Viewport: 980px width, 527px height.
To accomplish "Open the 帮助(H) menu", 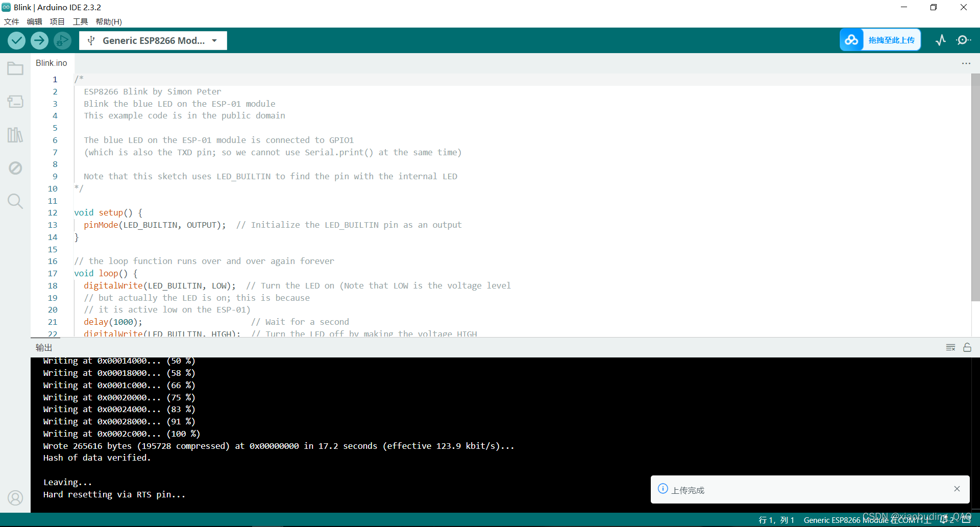I will coord(109,21).
